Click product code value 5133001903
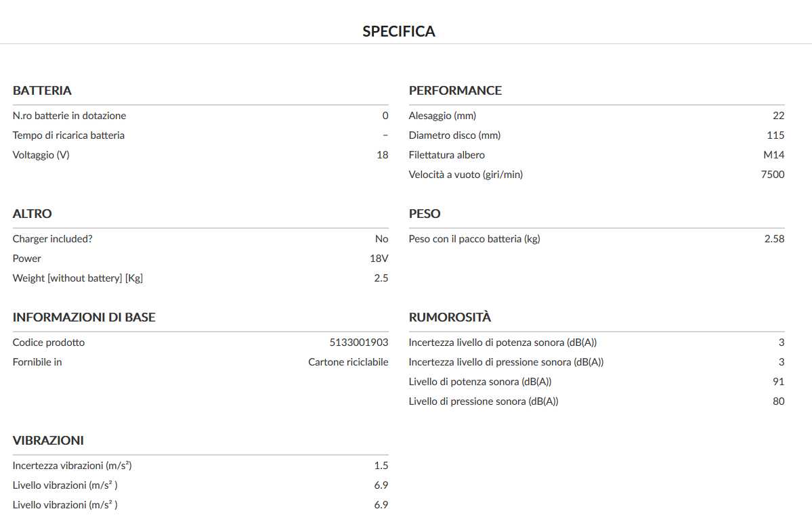 pos(359,343)
